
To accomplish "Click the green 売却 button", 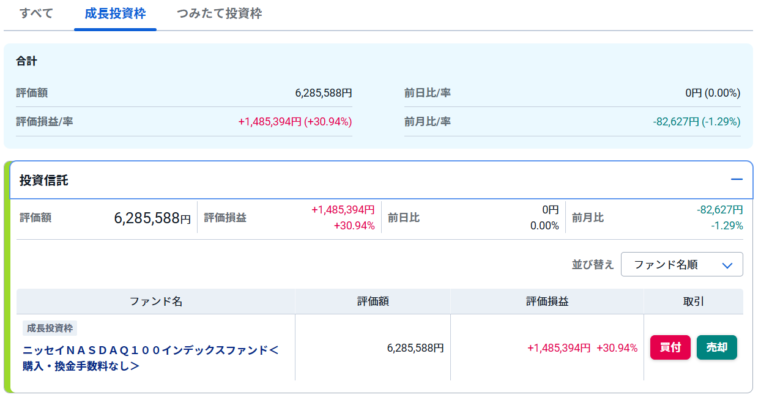I will 716,348.
